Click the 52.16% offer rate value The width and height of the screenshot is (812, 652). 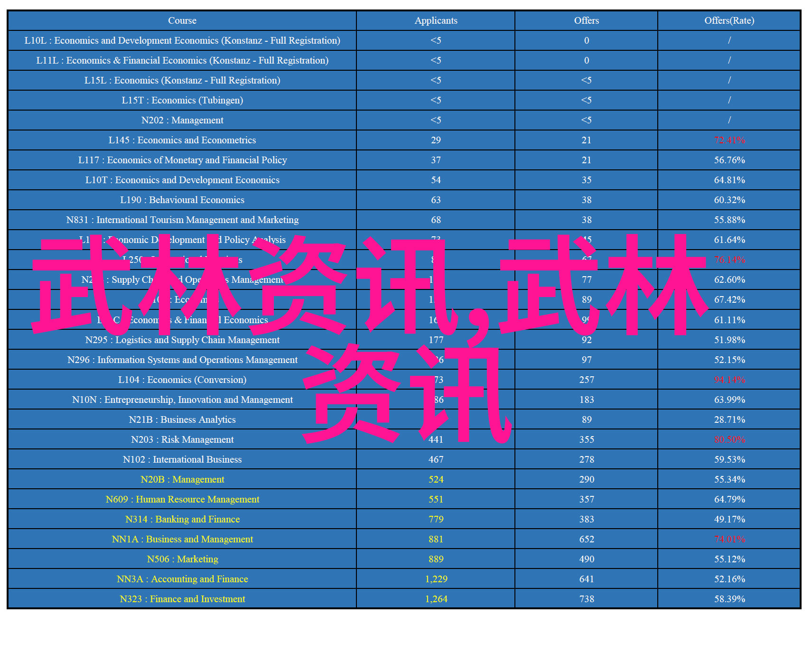click(x=729, y=579)
